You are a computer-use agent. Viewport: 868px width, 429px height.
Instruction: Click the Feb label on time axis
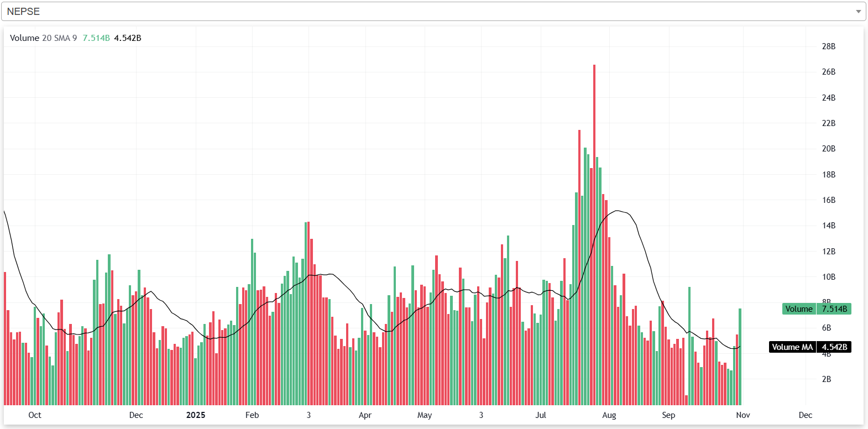[252, 415]
